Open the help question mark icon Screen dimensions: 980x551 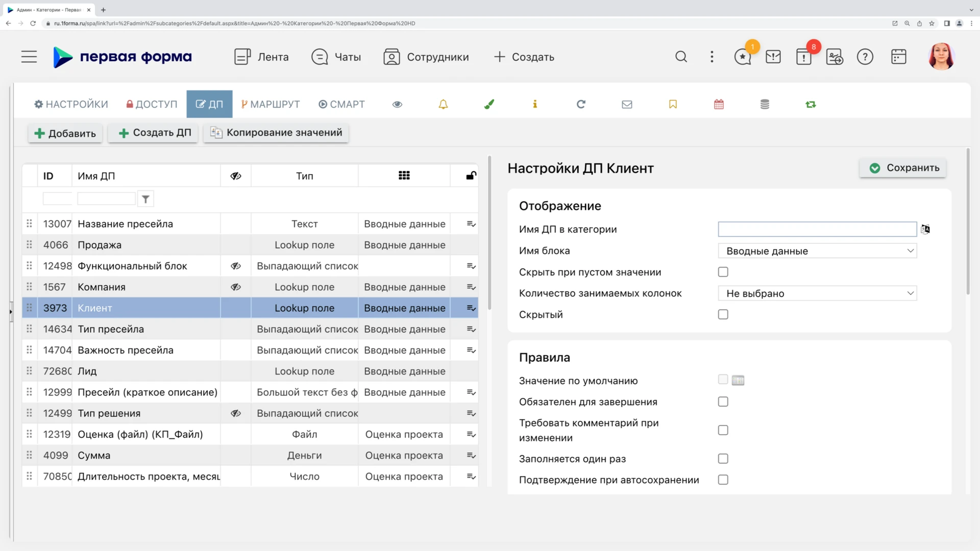click(865, 57)
